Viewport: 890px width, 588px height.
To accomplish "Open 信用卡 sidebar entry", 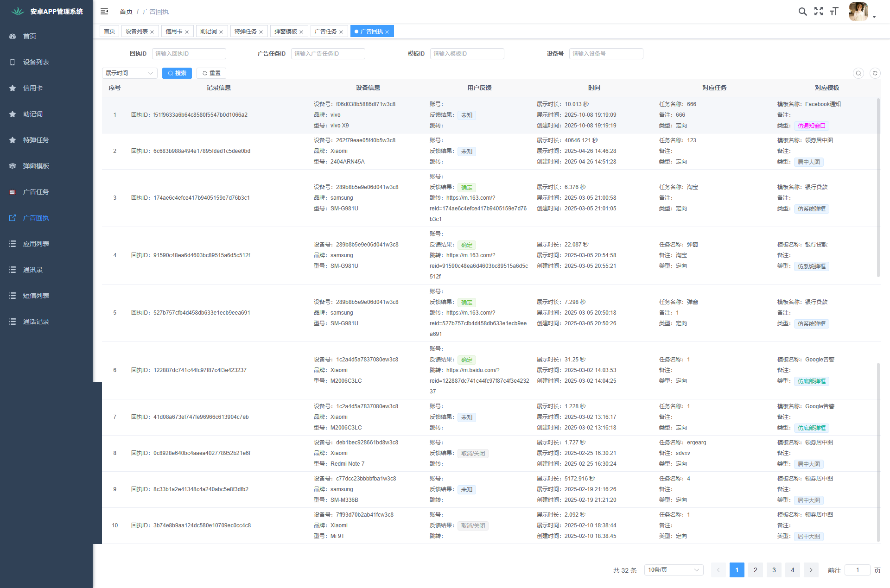I will pyautogui.click(x=46, y=88).
